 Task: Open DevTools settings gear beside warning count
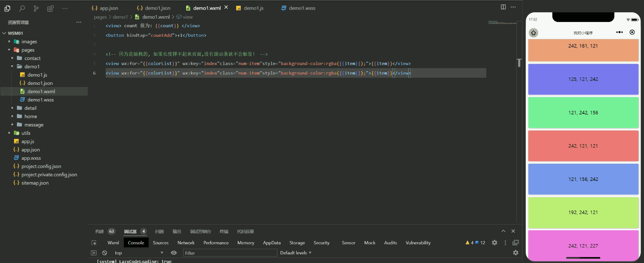494,243
